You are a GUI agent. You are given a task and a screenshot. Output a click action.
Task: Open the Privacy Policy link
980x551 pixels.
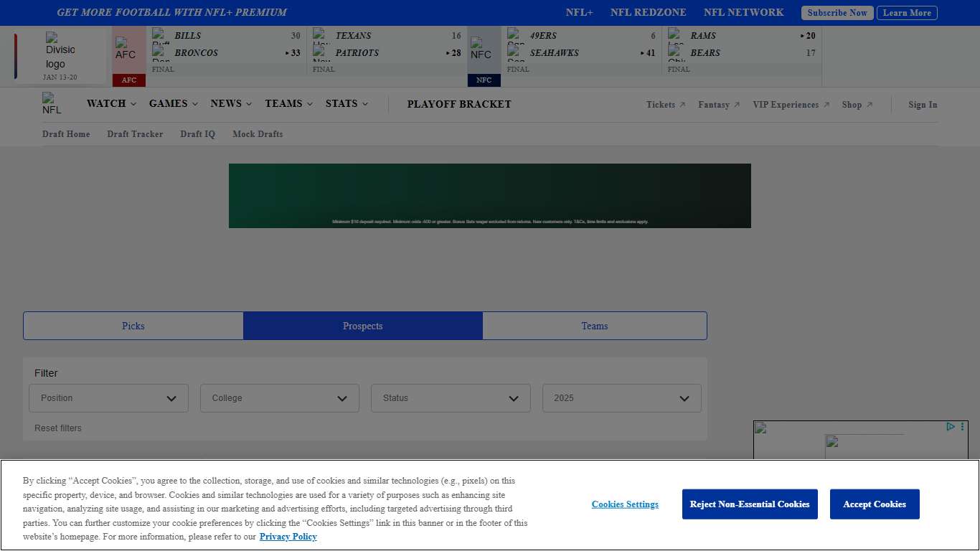coord(288,537)
